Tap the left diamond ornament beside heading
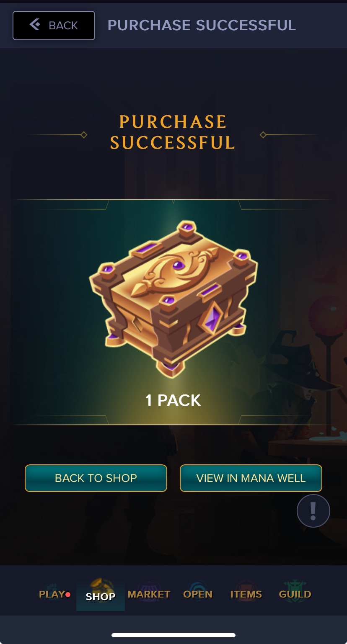Viewport: 347px width, 644px height. click(x=83, y=134)
